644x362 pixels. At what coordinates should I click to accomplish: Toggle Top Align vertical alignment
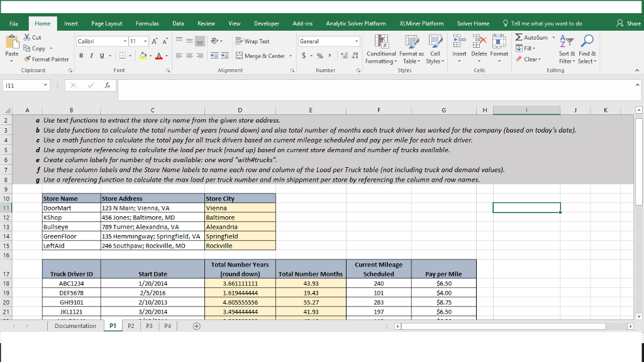coord(179,41)
